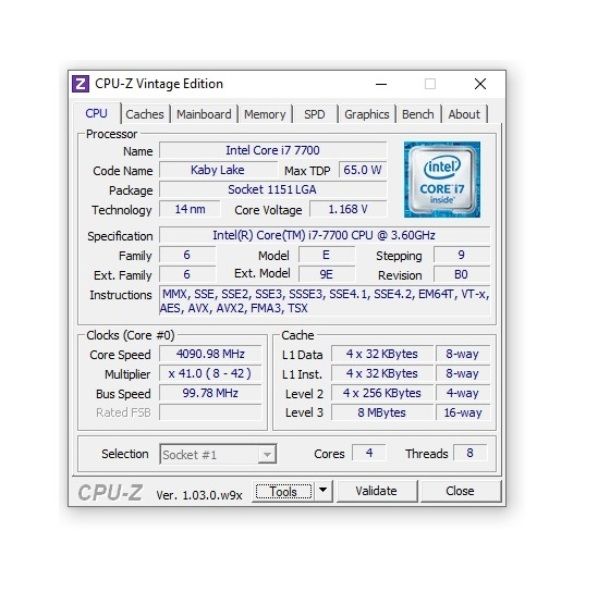Click the Socket 1151 LGA package value

pyautogui.click(x=273, y=190)
